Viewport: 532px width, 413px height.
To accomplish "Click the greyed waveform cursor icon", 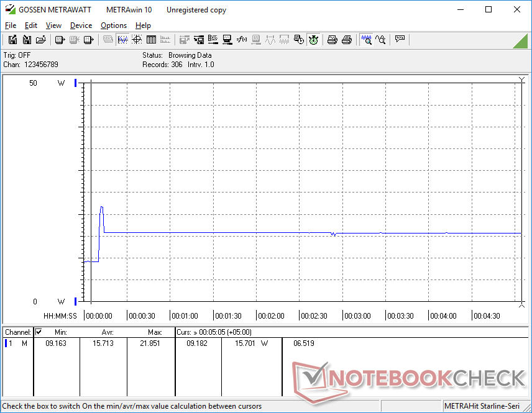I will (x=270, y=40).
